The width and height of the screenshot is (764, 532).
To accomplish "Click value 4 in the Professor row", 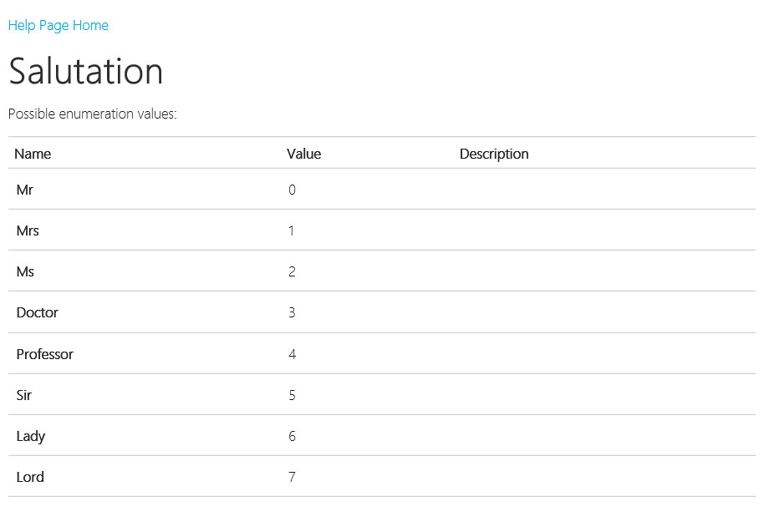I will [x=292, y=354].
